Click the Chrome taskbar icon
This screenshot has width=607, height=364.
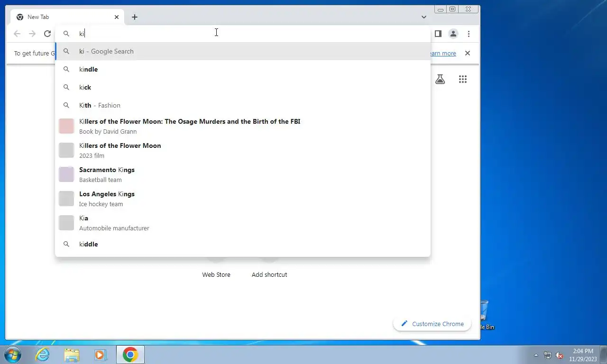click(x=130, y=355)
